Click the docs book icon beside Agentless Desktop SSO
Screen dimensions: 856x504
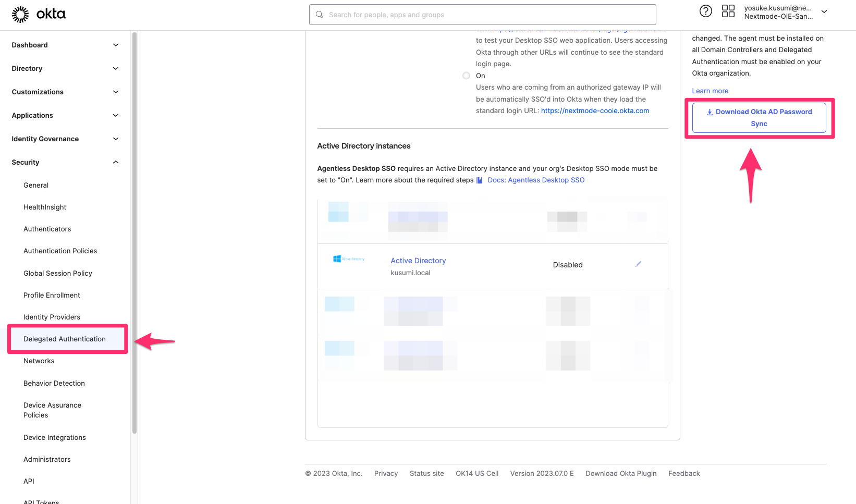(479, 180)
